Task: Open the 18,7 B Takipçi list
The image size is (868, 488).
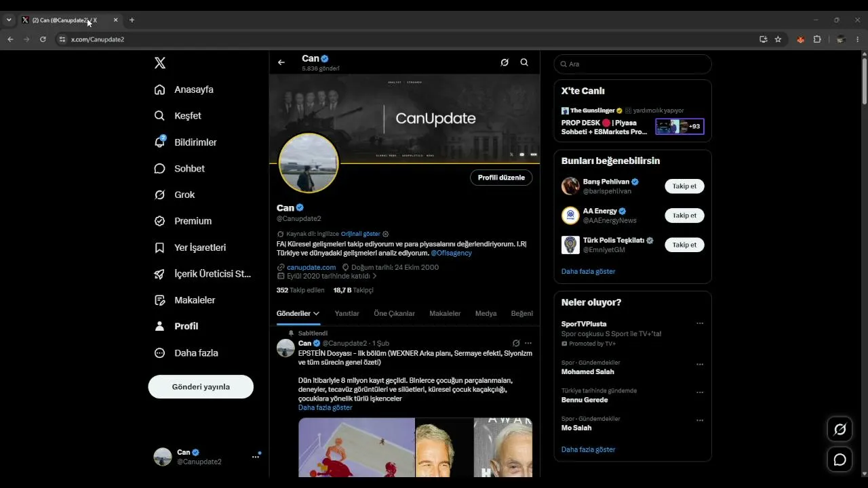Action: tap(353, 290)
